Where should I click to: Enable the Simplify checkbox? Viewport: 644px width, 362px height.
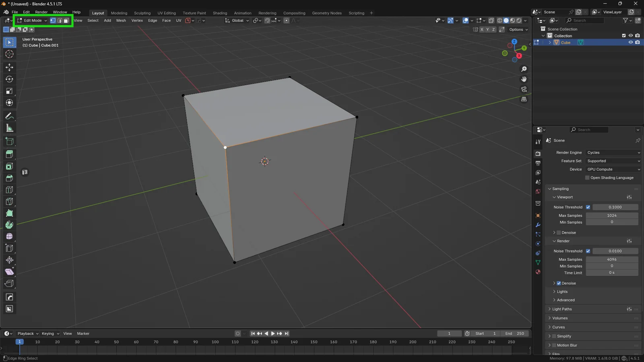[x=554, y=336]
